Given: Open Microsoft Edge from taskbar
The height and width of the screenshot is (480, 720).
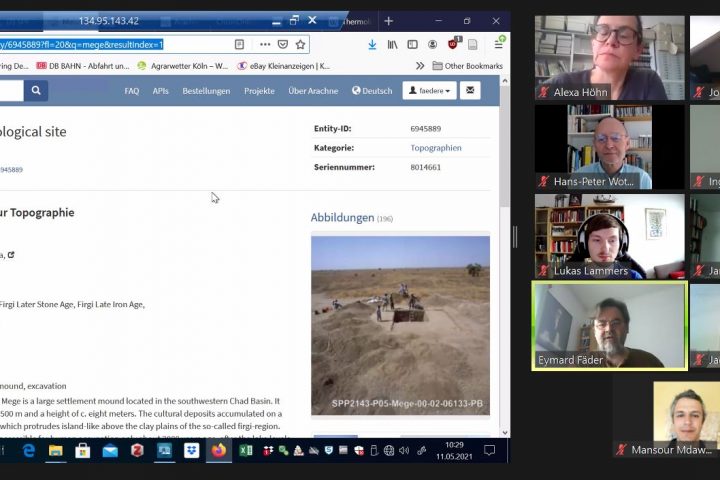Looking at the screenshot, I should coord(28,451).
